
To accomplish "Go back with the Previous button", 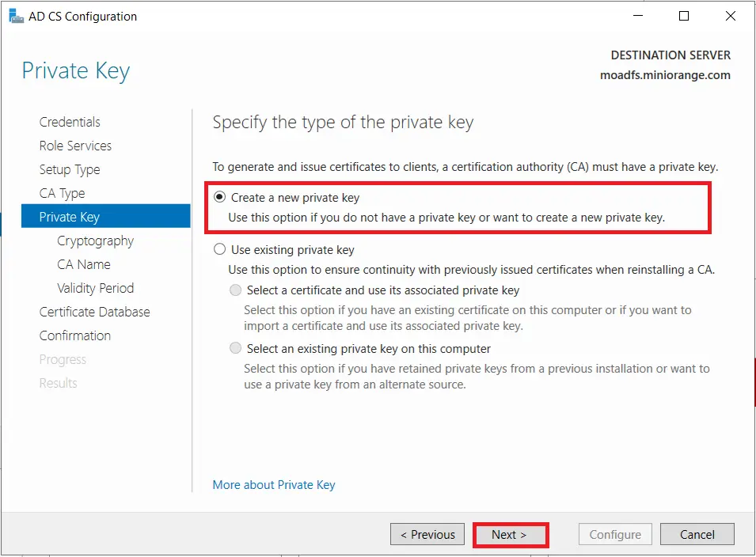I will click(427, 534).
